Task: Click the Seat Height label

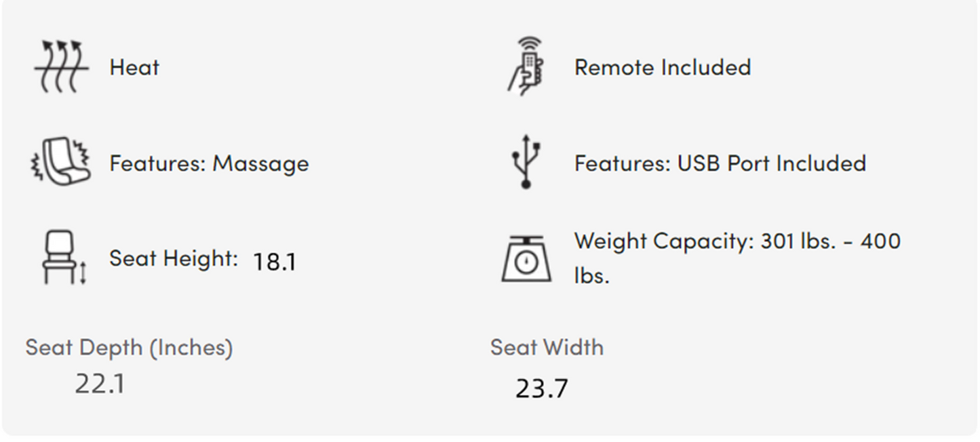Action: 174,258
